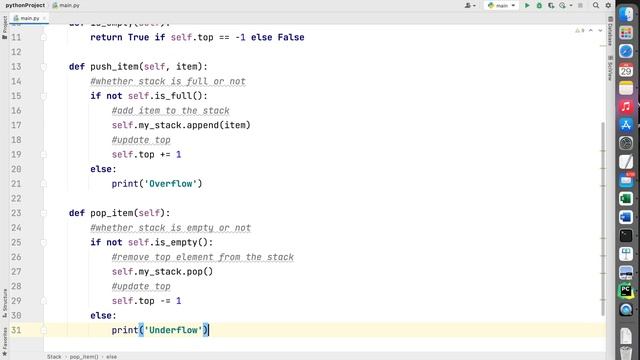Click the def push_item(self, item) line
Screen dimensions: 640x360
click(x=138, y=67)
